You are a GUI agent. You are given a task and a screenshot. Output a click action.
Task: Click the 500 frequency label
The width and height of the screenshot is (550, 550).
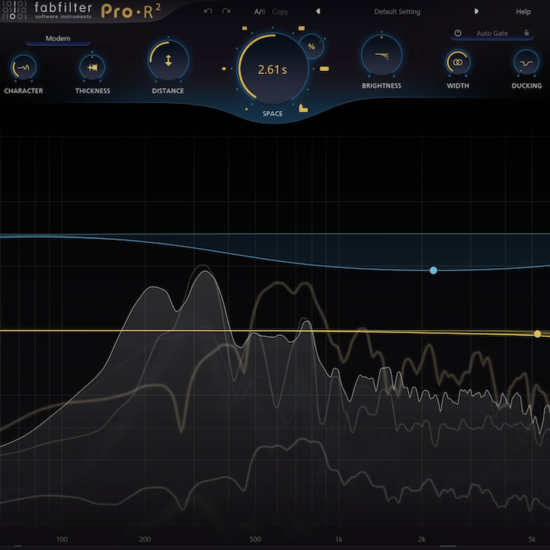click(x=255, y=539)
